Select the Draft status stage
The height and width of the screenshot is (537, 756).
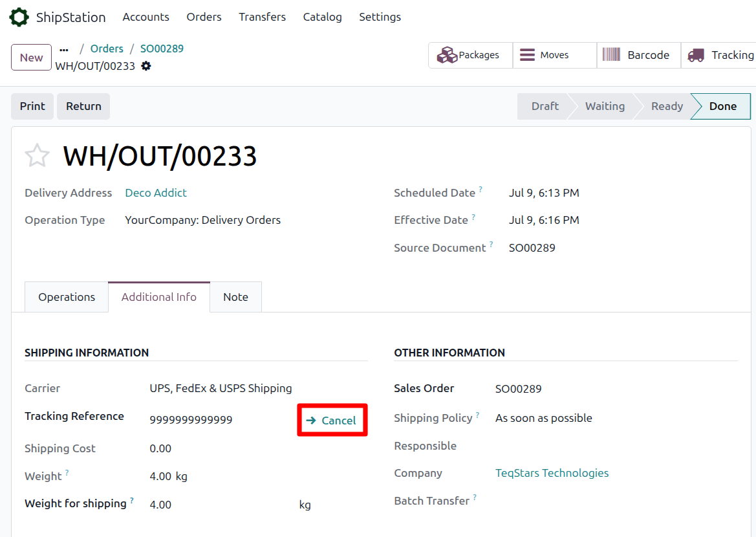point(545,106)
